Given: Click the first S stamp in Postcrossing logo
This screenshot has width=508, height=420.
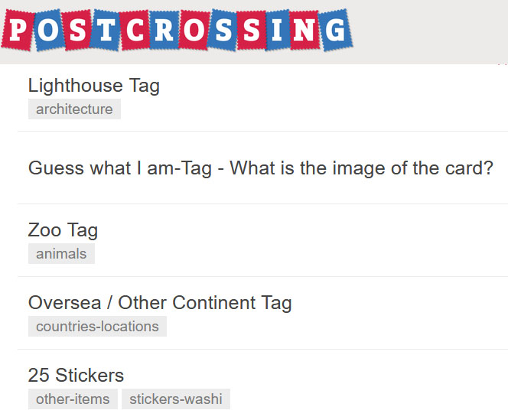Looking at the screenshot, I should 78,31.
